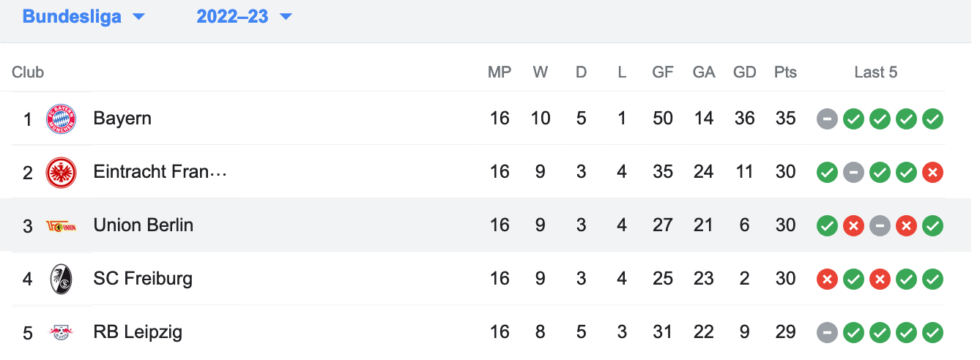Click the arrow next to Bundesliga
The image size is (980, 360).
click(x=138, y=17)
